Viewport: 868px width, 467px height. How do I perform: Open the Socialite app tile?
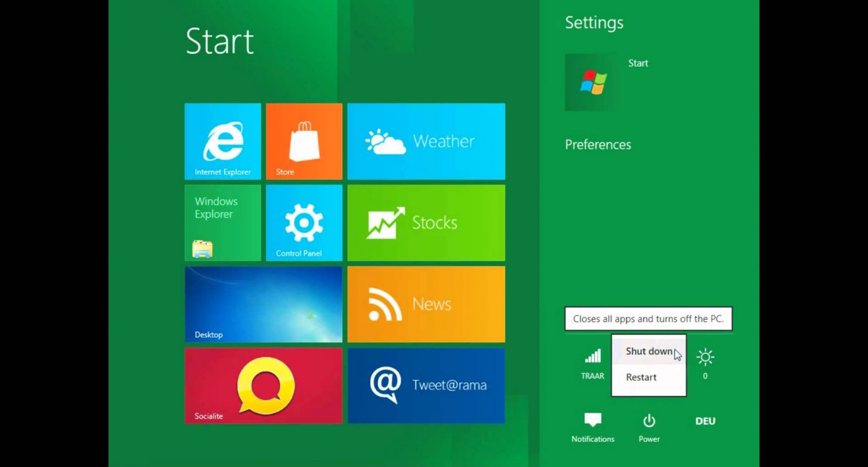(x=263, y=385)
